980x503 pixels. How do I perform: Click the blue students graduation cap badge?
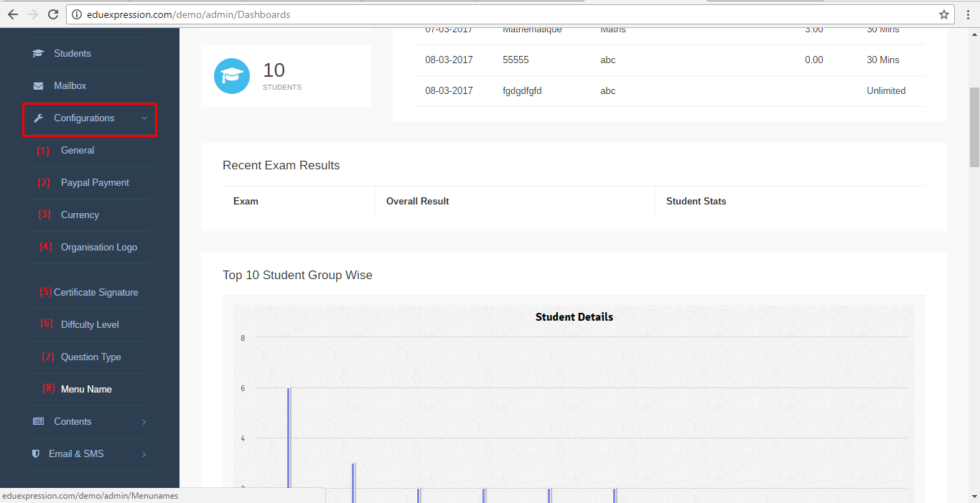tap(232, 75)
